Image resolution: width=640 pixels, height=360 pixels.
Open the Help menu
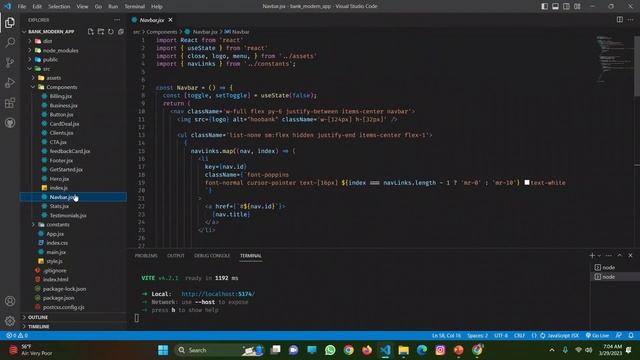point(157,6)
